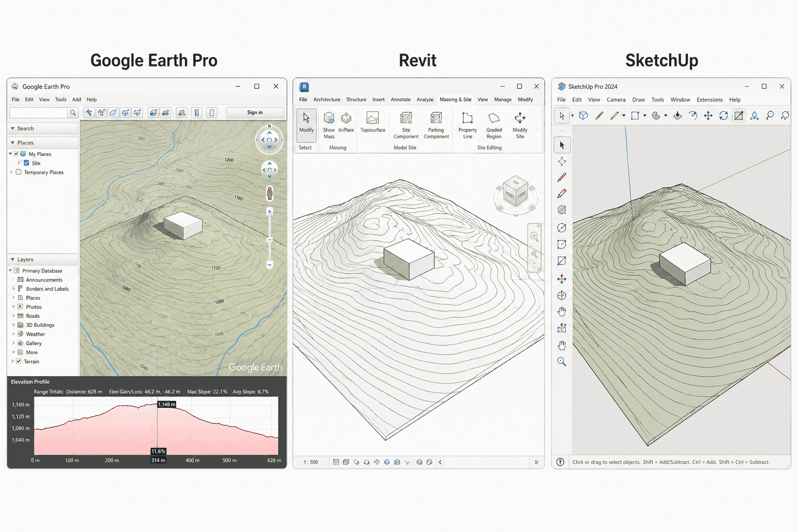Collapse the Places panel

pyautogui.click(x=12, y=142)
